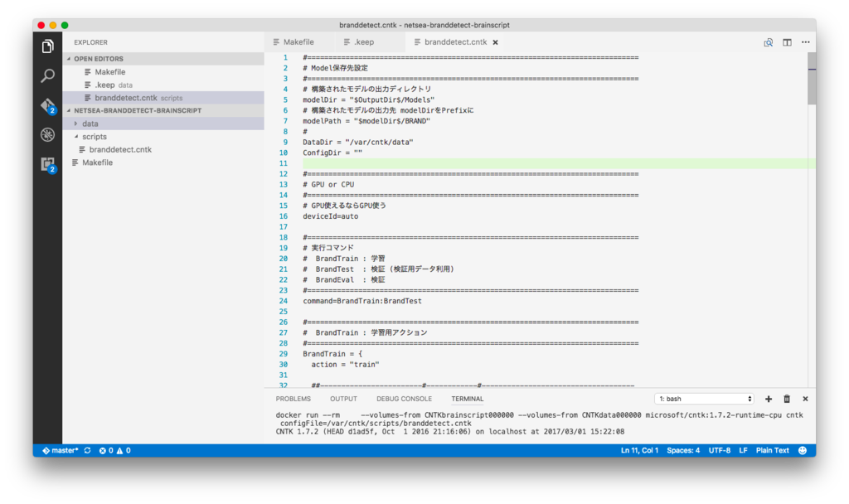
Task: Open the Extensions view icon
Action: coord(47,164)
